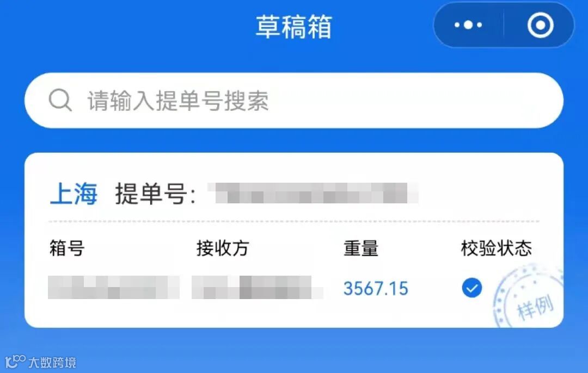588x373 pixels.
Task: Tap the 上海 port label
Action: 73,194
